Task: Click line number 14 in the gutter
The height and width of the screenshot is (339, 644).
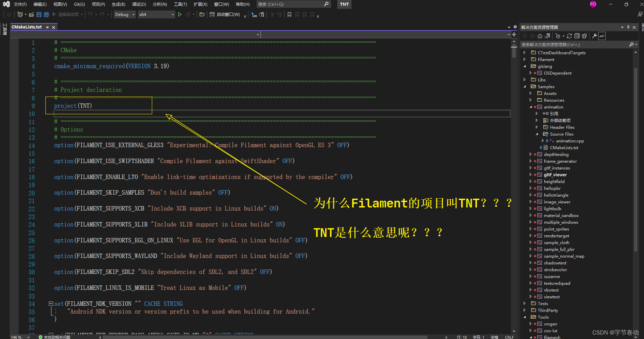Action: [32, 145]
